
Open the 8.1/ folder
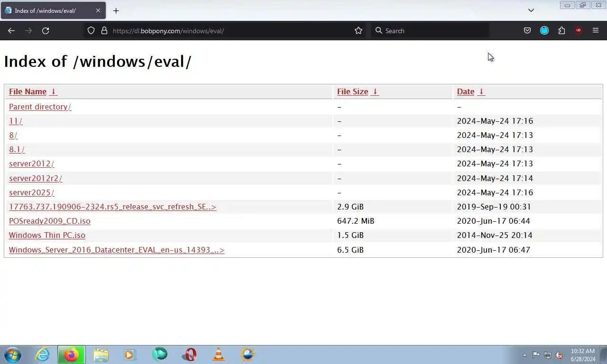17,149
